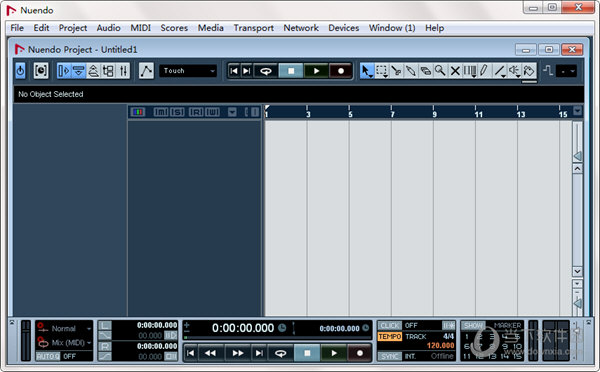
Task: Click SHOW markers button
Action: tap(473, 326)
